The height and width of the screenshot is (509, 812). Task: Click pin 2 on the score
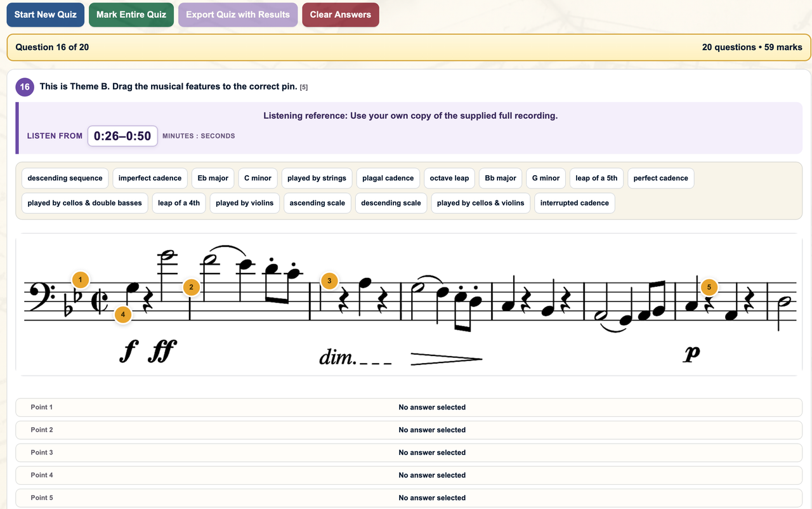192,288
